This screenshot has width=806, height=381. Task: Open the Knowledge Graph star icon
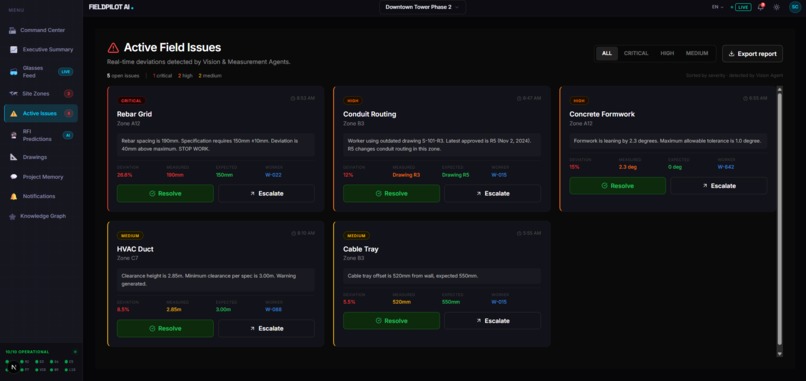(12, 216)
